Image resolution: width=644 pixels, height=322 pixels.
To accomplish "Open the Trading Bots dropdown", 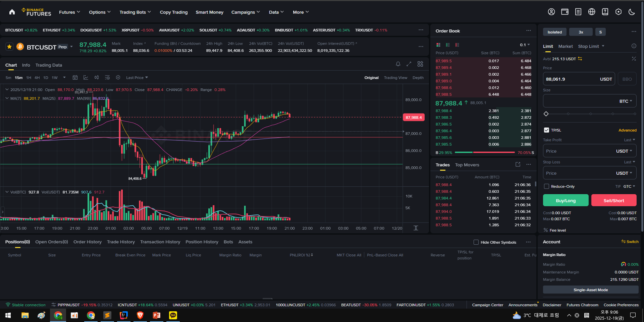I will coord(135,12).
